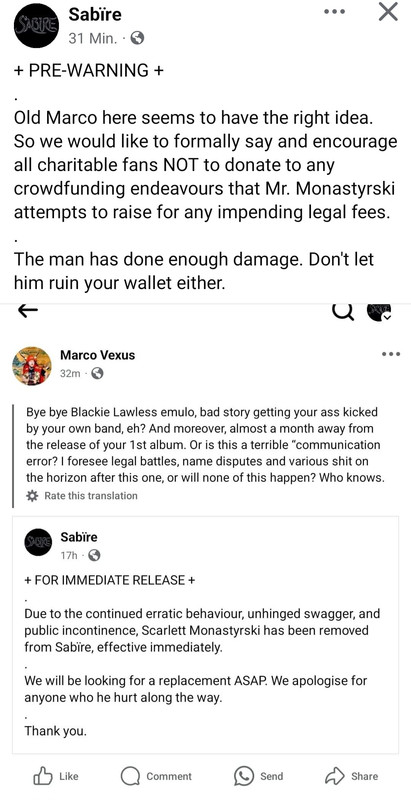
Task: Open the Rate this translation link
Action: [x=91, y=495]
